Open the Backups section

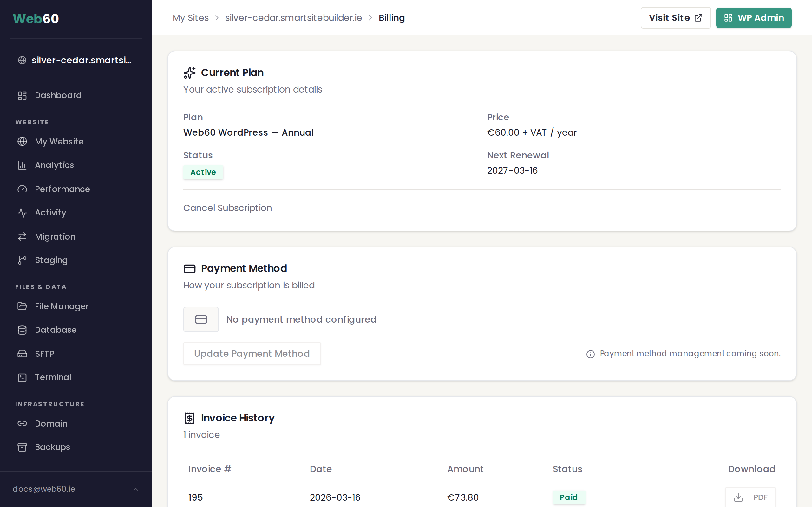tap(52, 447)
